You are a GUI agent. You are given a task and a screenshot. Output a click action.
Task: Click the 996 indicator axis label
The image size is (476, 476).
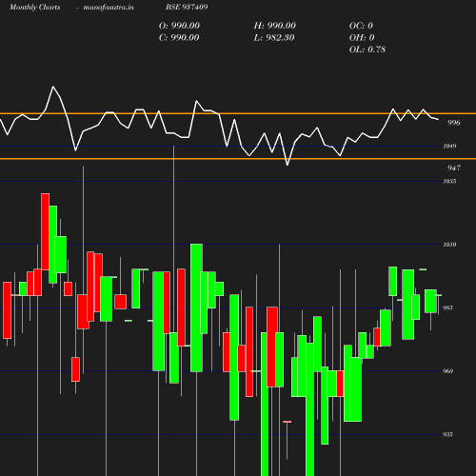454,123
